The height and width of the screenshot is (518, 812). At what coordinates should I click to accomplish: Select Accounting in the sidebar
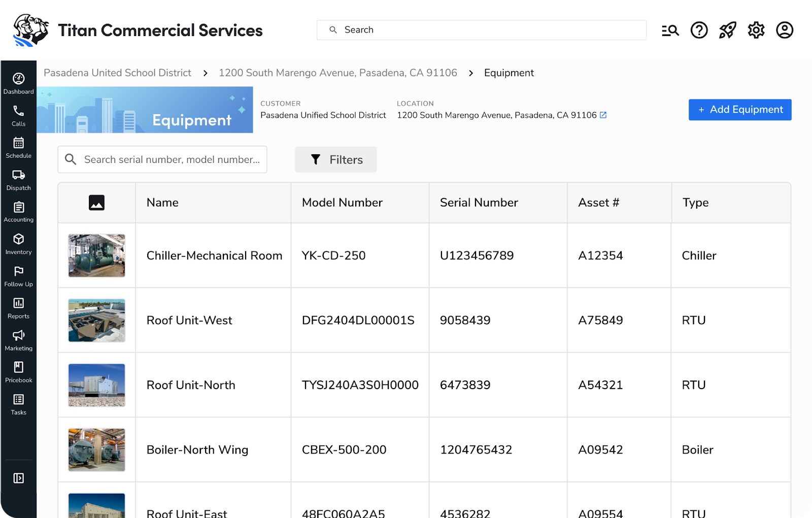pyautogui.click(x=19, y=212)
